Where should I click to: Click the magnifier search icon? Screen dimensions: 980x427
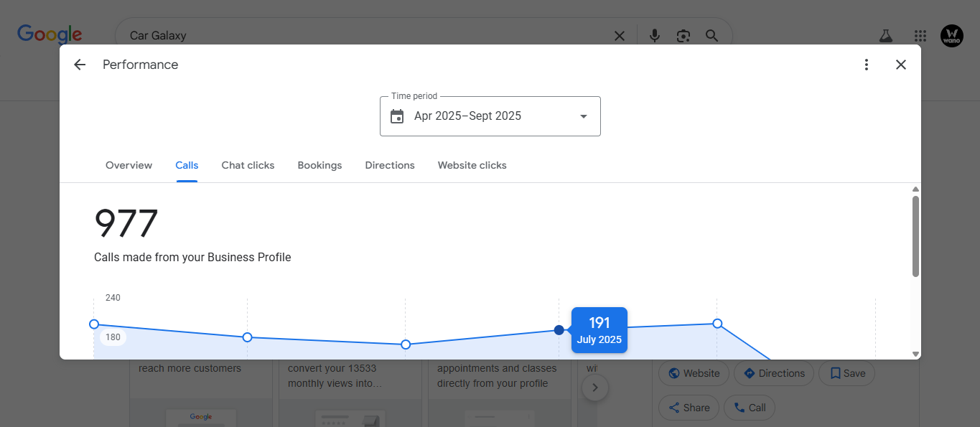pos(711,35)
